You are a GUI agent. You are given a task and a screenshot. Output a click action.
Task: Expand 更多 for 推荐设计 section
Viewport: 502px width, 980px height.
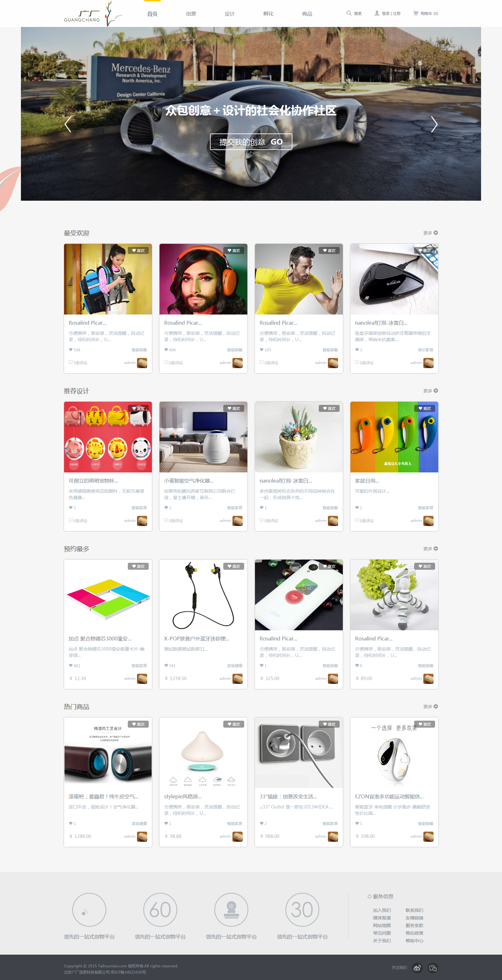(430, 391)
